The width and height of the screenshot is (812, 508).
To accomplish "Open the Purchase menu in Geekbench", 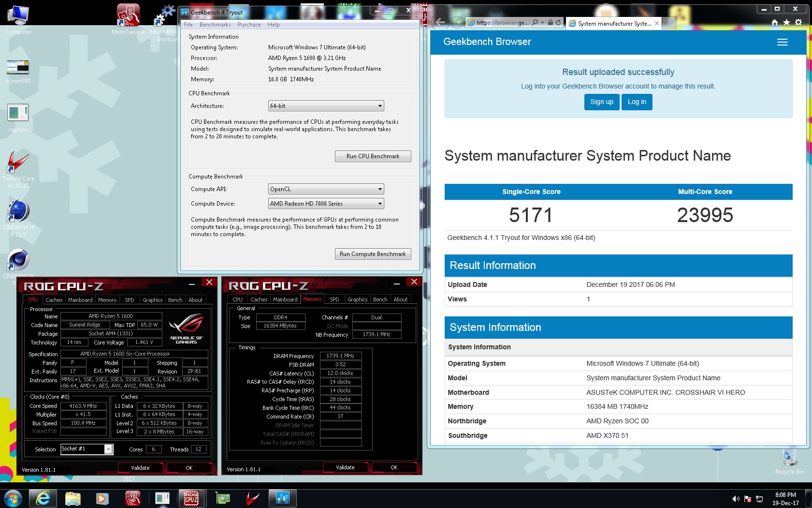I will (249, 25).
